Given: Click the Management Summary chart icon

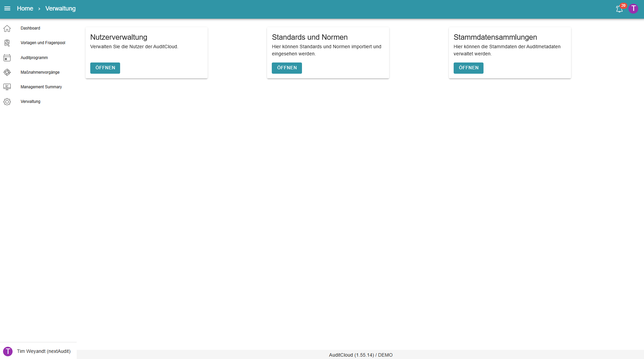Looking at the screenshot, I should 7,87.
